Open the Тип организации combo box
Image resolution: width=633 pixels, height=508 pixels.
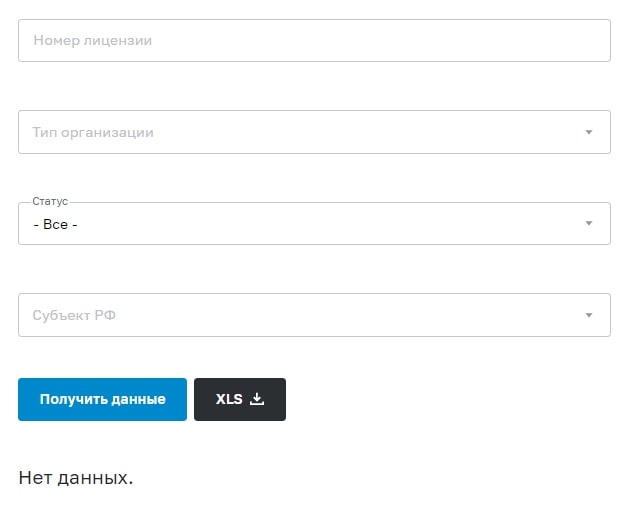click(x=314, y=132)
